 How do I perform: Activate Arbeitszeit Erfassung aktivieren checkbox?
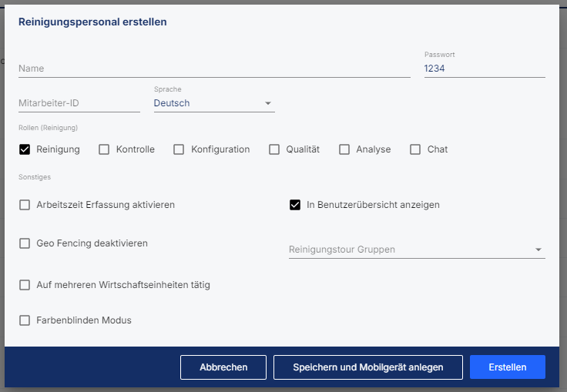pyautogui.click(x=25, y=205)
